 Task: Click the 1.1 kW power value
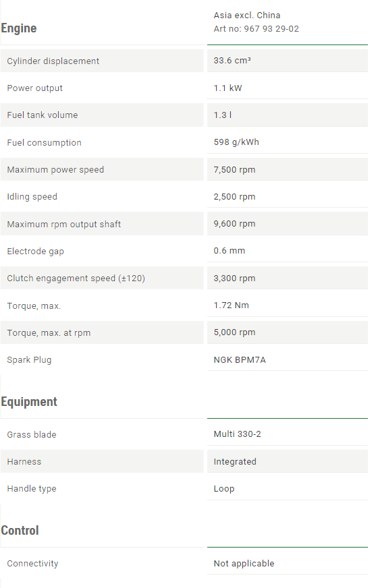click(227, 88)
